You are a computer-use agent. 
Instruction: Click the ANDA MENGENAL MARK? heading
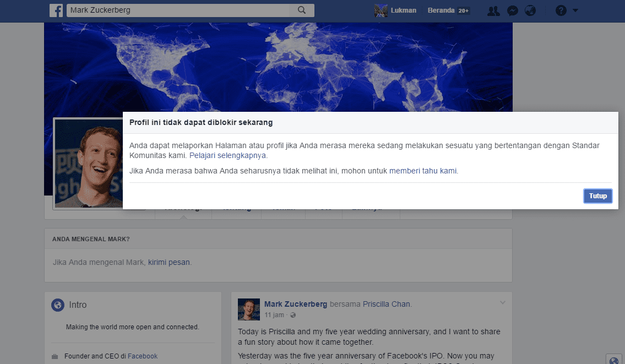91,239
